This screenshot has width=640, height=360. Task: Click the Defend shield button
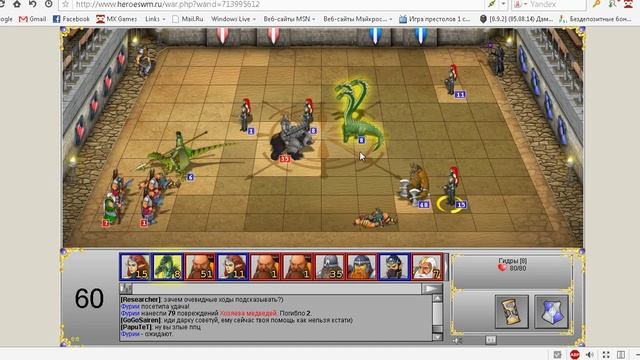pyautogui.click(x=551, y=312)
